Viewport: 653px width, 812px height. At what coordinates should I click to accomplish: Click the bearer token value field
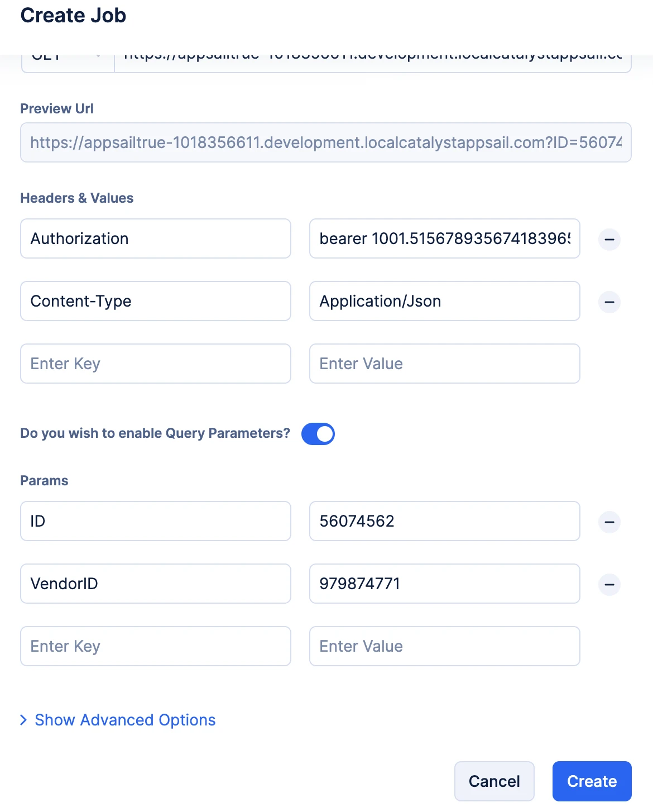click(x=444, y=238)
